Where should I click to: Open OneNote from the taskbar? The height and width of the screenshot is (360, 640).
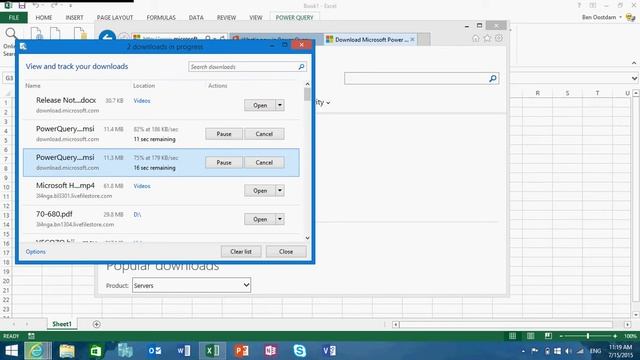click(271, 351)
